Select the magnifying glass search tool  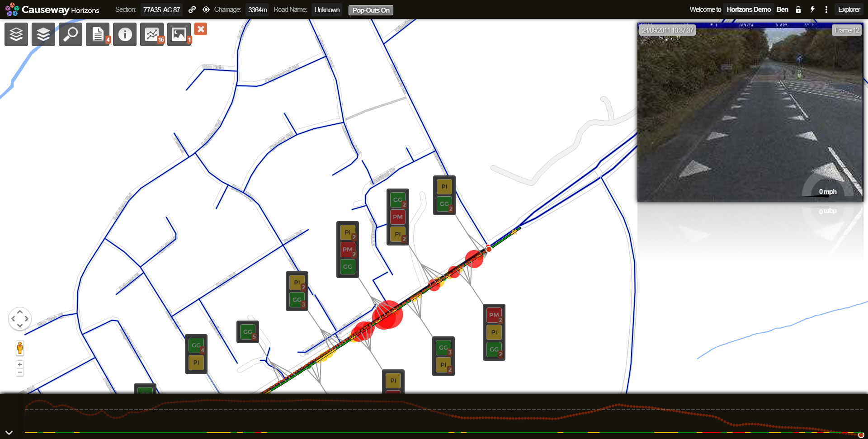[x=71, y=34]
